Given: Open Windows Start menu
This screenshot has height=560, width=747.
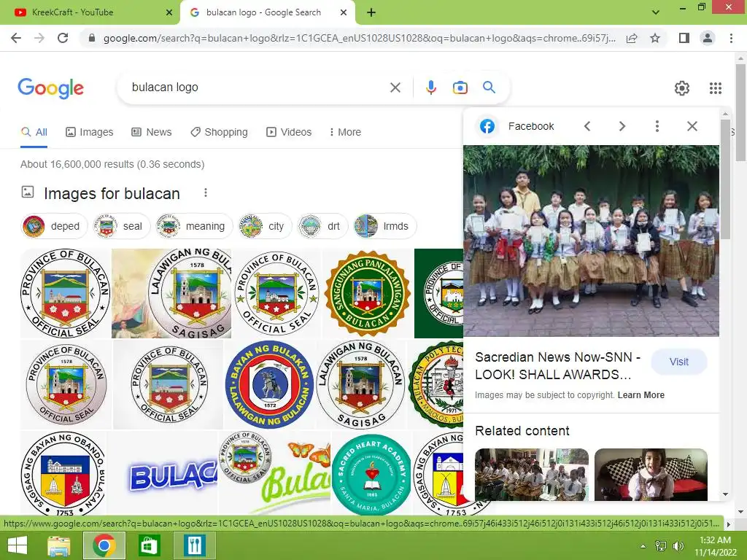Looking at the screenshot, I should point(18,545).
